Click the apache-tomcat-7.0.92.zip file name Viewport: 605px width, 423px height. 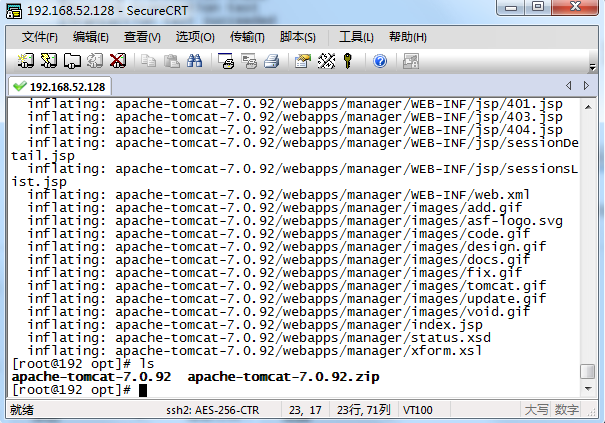(x=283, y=377)
